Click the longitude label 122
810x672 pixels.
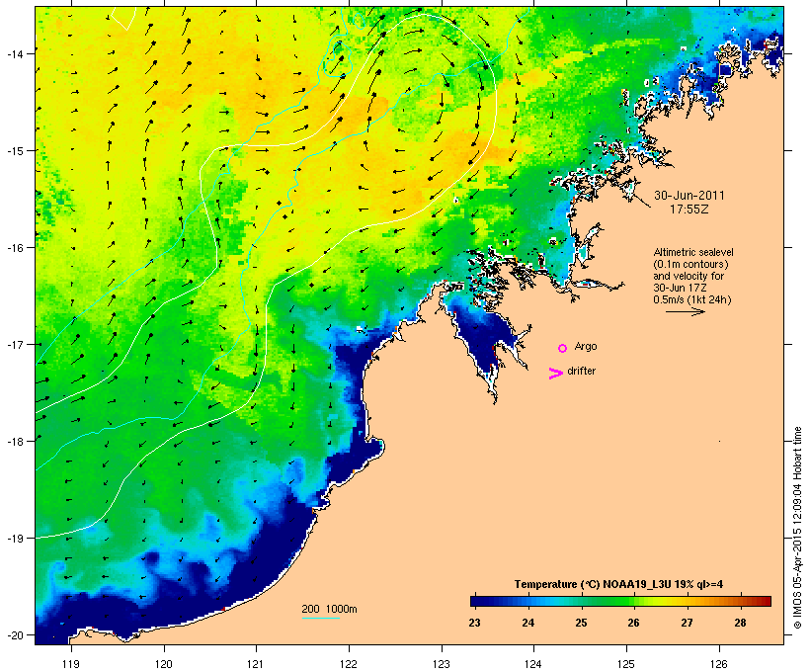(349, 664)
